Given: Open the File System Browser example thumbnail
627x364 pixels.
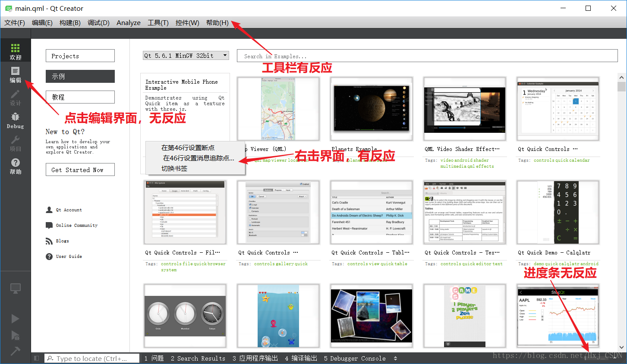Looking at the screenshot, I should coord(185,212).
